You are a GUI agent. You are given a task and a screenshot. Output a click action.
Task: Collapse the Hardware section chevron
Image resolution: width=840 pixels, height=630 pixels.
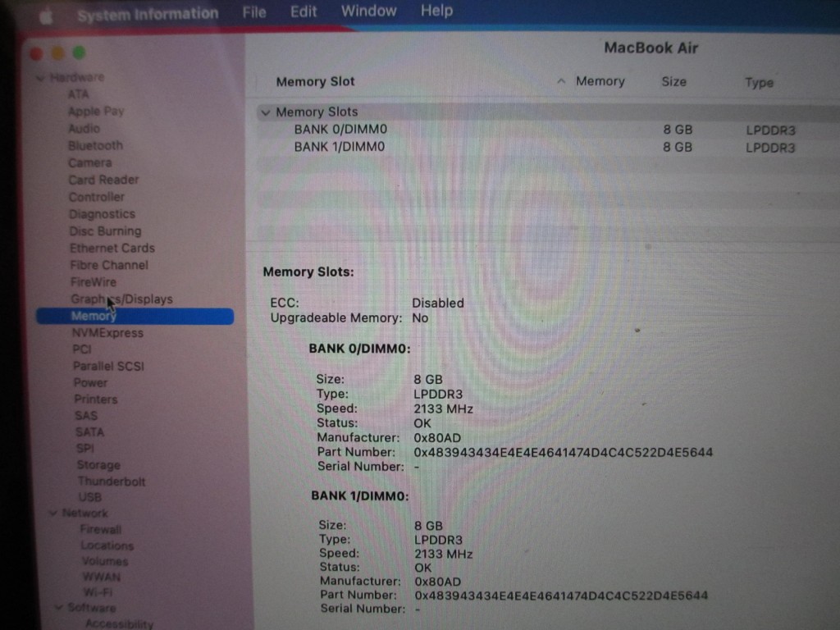(41, 78)
